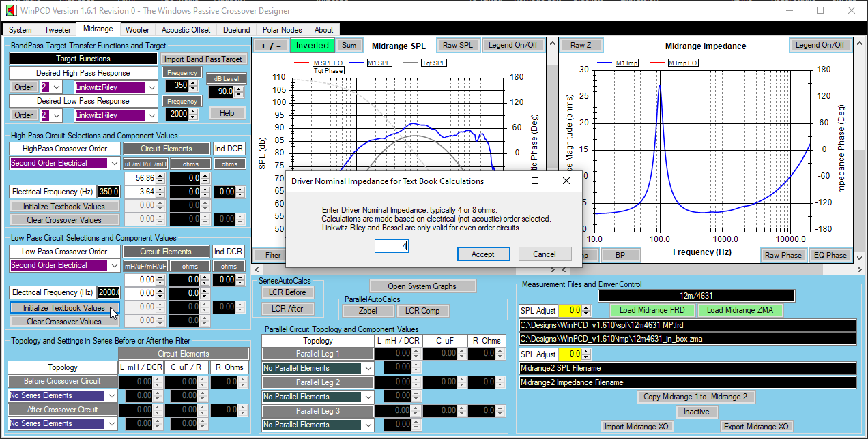Screen dimensions: 868x439
Task: Toggle the Inactive button for Midrange 2
Action: pyautogui.click(x=696, y=412)
